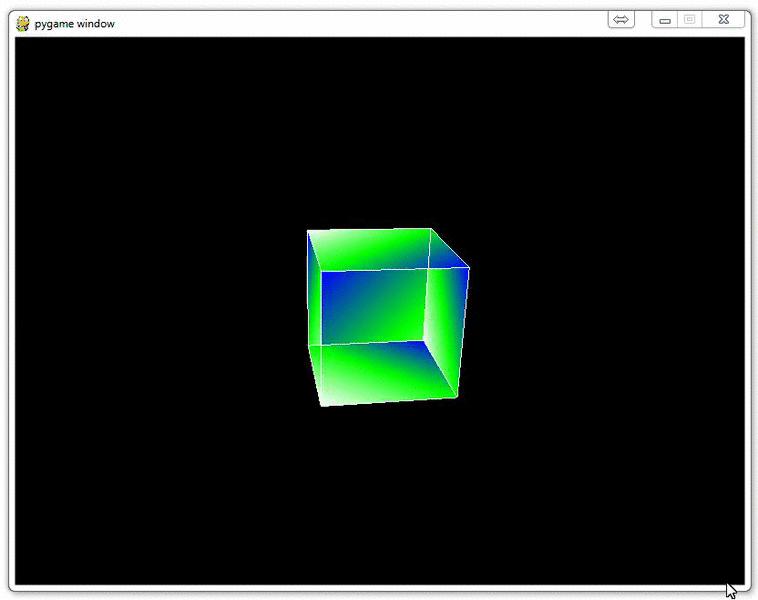Minimize the pygame window
The width and height of the screenshot is (758, 600).
tap(665, 20)
